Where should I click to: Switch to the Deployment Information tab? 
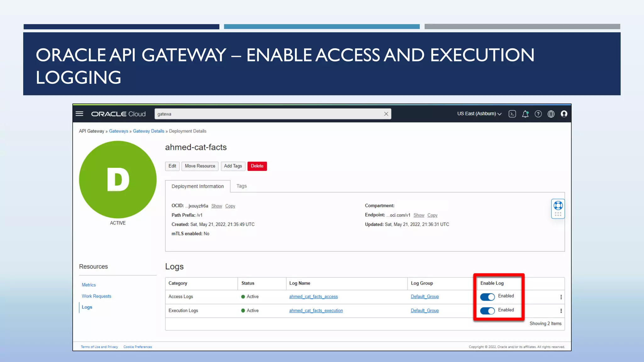(198, 186)
